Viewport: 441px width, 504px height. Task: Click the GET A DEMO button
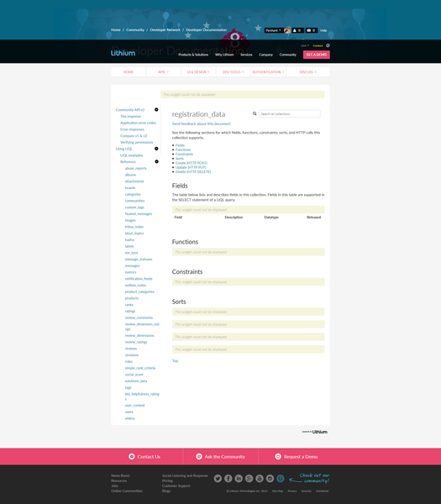[317, 55]
